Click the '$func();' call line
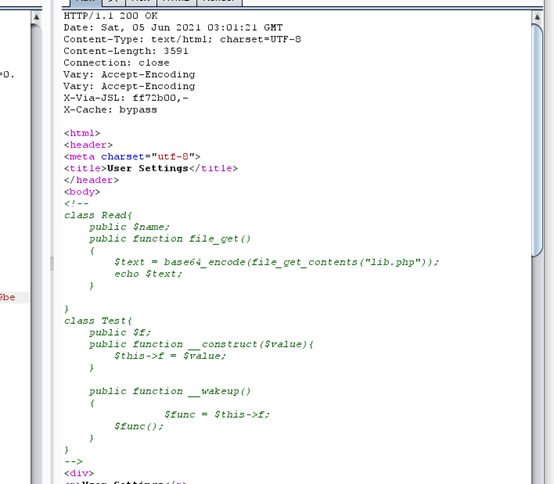This screenshot has height=484, width=554. pos(138,426)
